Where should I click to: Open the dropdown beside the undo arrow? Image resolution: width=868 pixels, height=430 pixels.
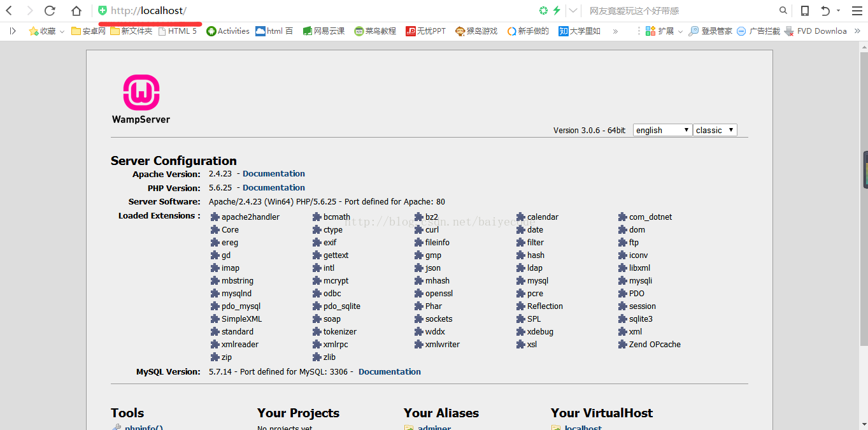tap(838, 11)
